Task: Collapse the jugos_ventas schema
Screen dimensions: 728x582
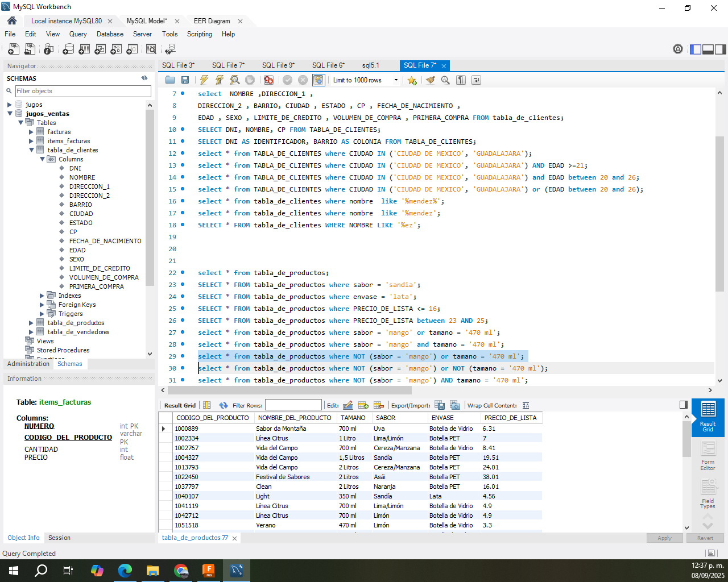Action: pos(10,114)
